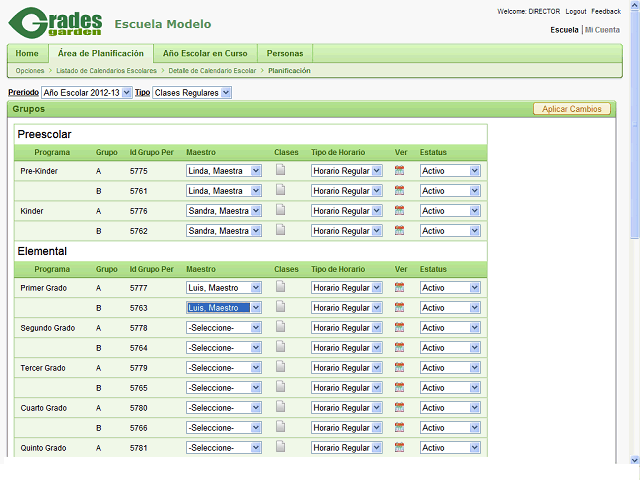640x480 pixels.
Task: View the schedule calendar for group 5762
Action: 399,231
